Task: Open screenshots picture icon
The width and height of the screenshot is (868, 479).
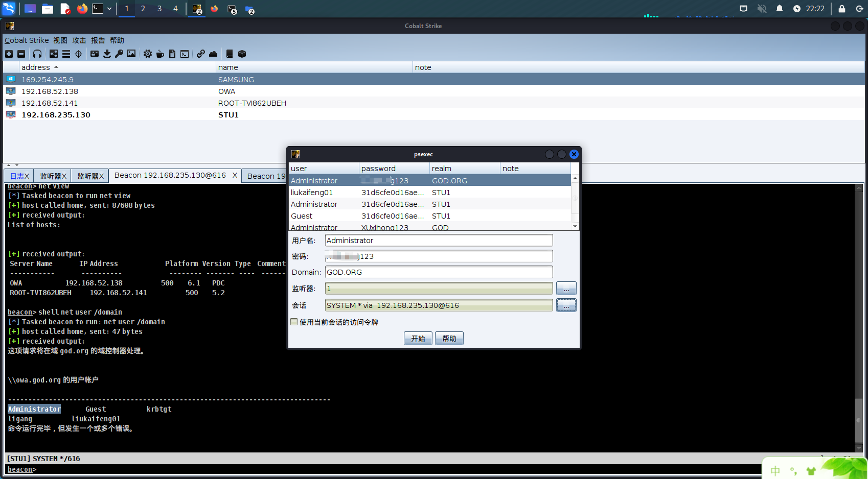Action: 131,54
